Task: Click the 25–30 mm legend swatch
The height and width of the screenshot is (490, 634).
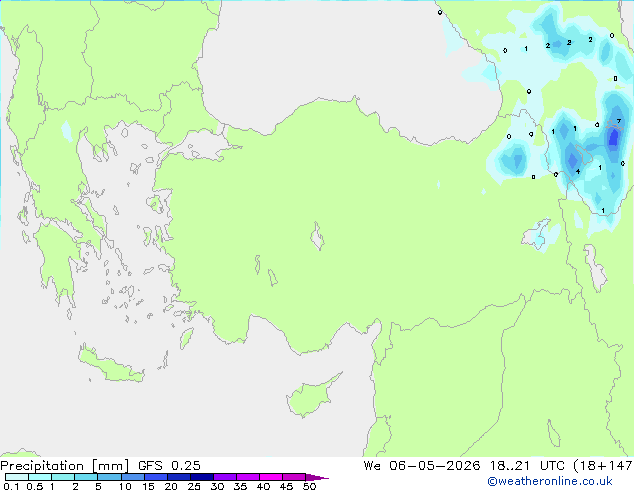Action: [x=201, y=477]
